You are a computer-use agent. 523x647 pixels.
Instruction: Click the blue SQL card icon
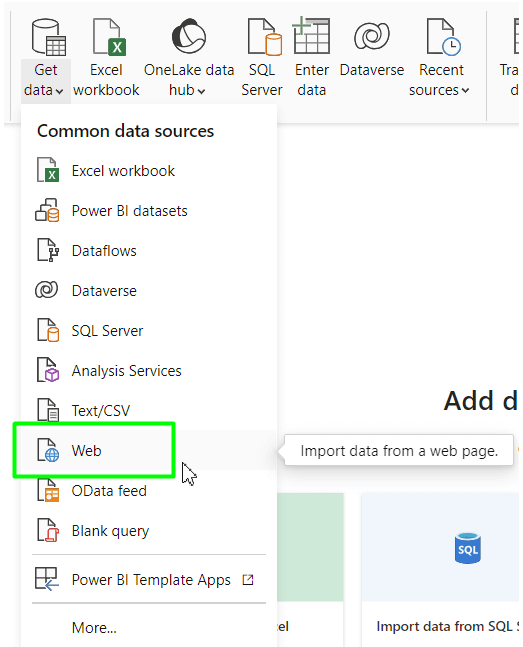(467, 548)
